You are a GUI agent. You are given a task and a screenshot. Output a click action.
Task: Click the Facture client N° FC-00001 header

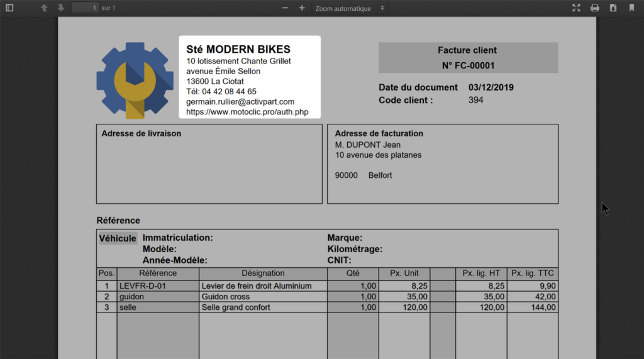[x=468, y=58]
